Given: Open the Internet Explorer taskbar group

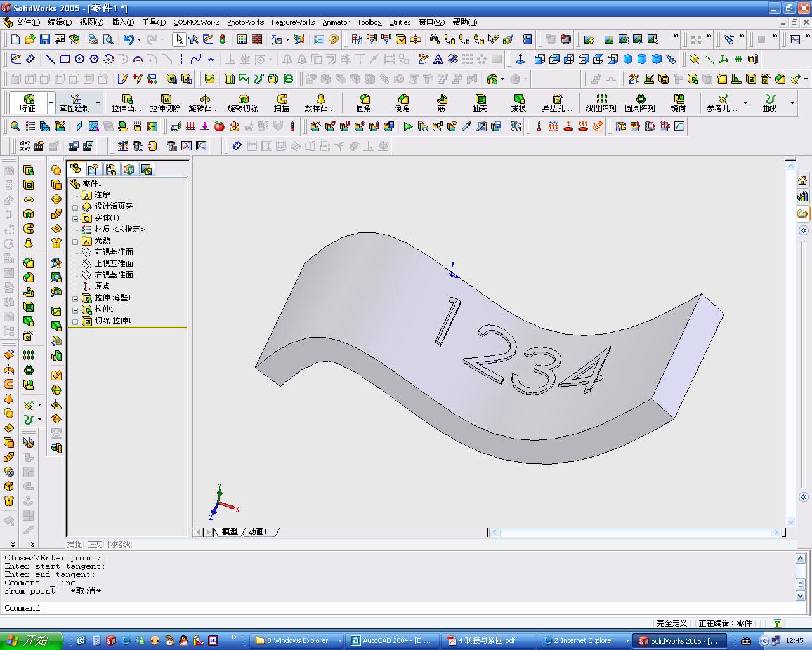Looking at the screenshot, I should point(586,640).
